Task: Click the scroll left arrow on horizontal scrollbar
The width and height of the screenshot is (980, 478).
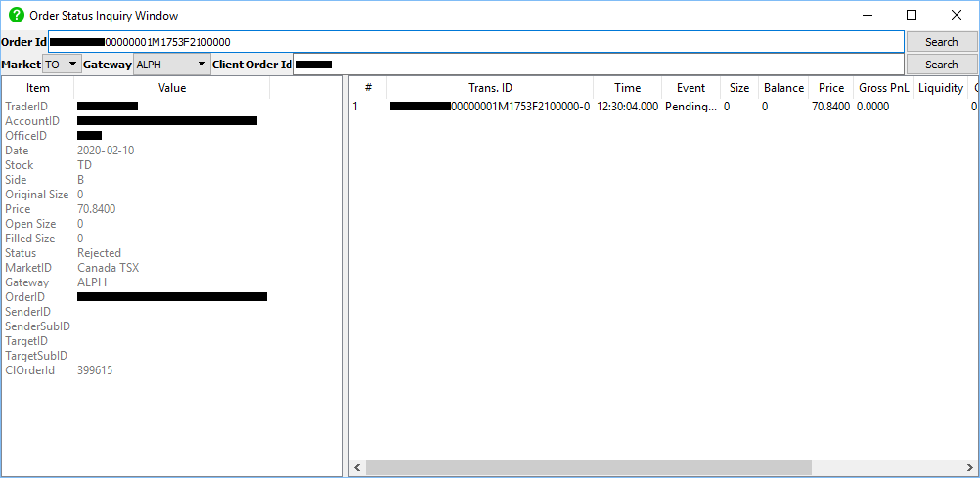Action: coord(357,468)
